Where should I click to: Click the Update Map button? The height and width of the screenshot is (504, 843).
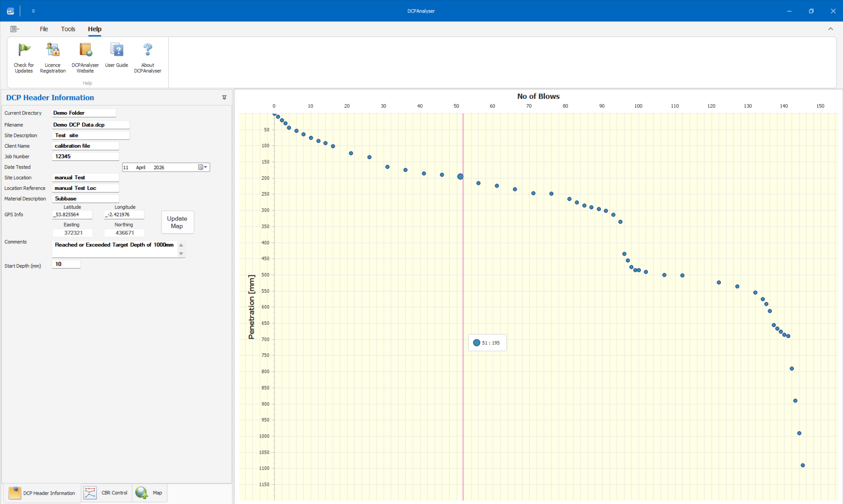(178, 222)
